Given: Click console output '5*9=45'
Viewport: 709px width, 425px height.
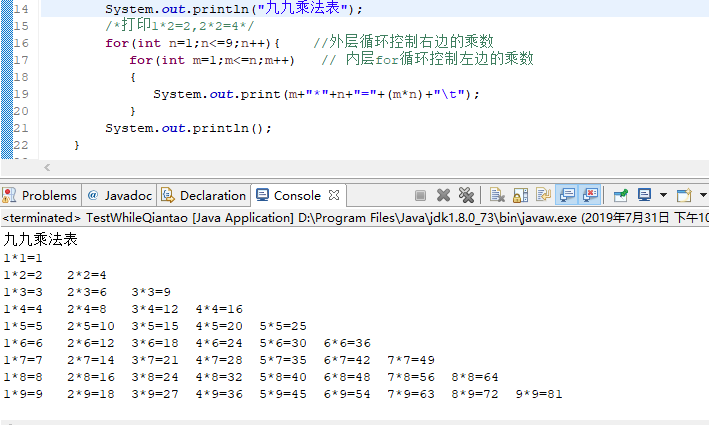Looking at the screenshot, I should click(x=283, y=394).
